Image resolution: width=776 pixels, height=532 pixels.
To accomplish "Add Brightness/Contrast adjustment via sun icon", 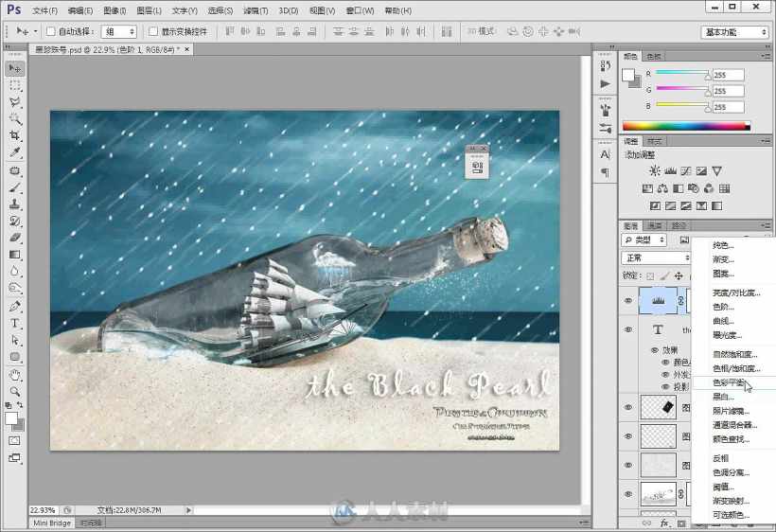I will [655, 171].
